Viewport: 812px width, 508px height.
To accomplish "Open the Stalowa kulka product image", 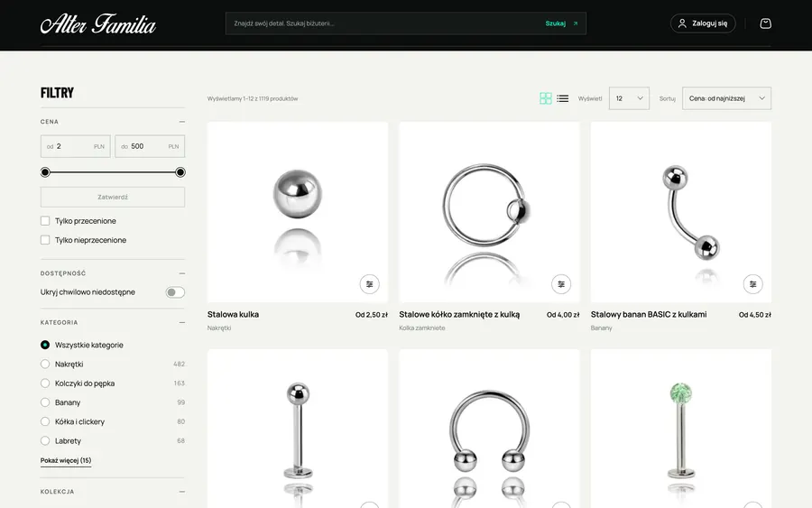I will point(297,212).
